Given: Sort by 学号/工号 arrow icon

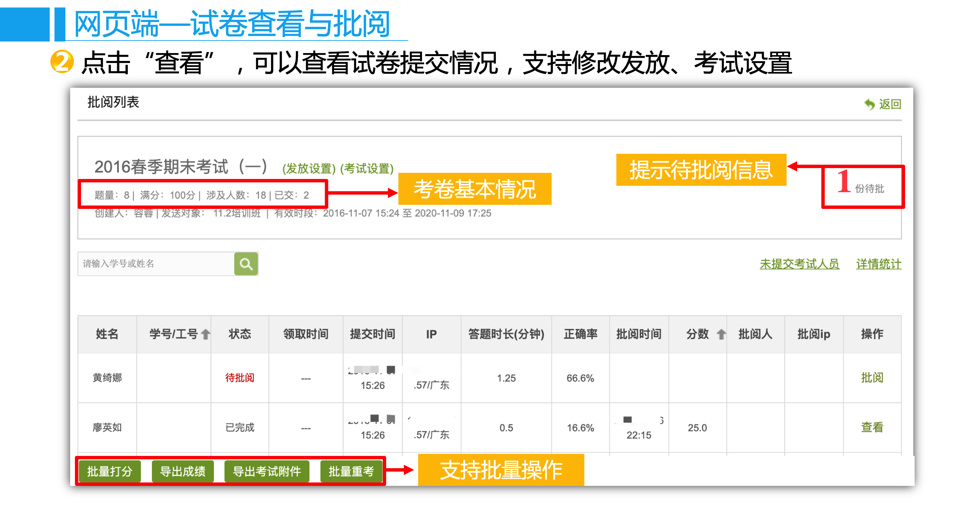Looking at the screenshot, I should click(x=206, y=334).
